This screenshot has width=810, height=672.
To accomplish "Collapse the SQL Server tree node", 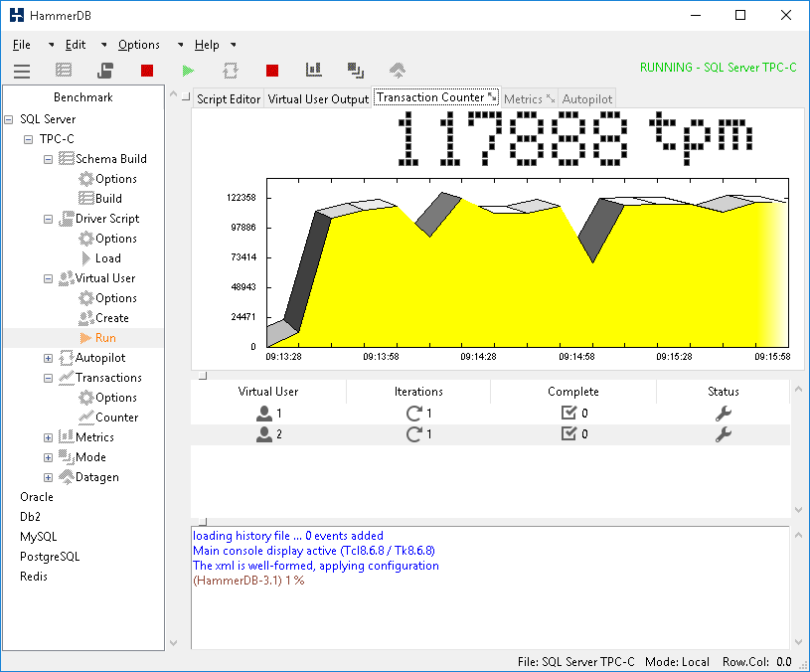I will click(9, 120).
